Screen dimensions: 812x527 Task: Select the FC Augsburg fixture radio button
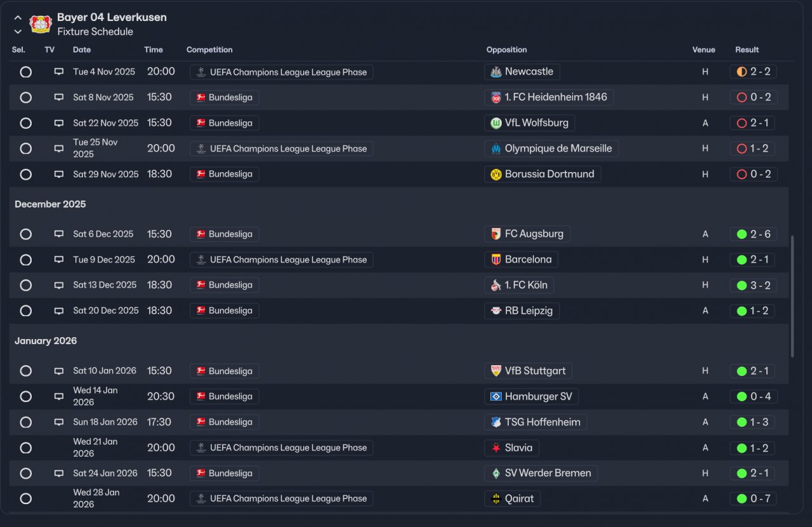[x=26, y=234]
